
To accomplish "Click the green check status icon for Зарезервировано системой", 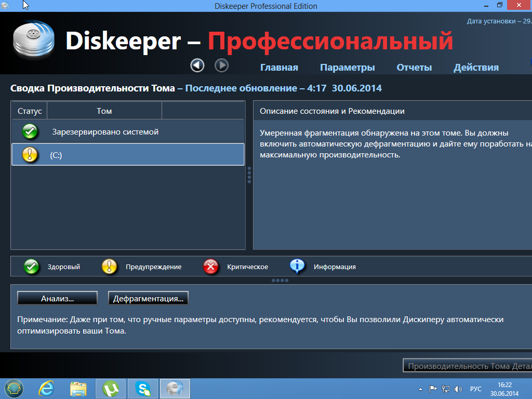I will pos(30,131).
